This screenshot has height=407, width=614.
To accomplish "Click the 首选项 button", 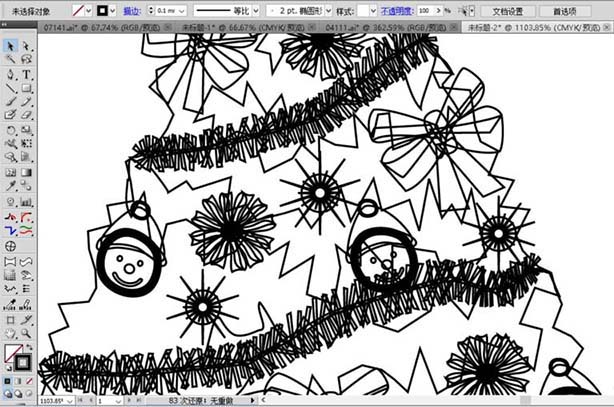I will (x=565, y=11).
